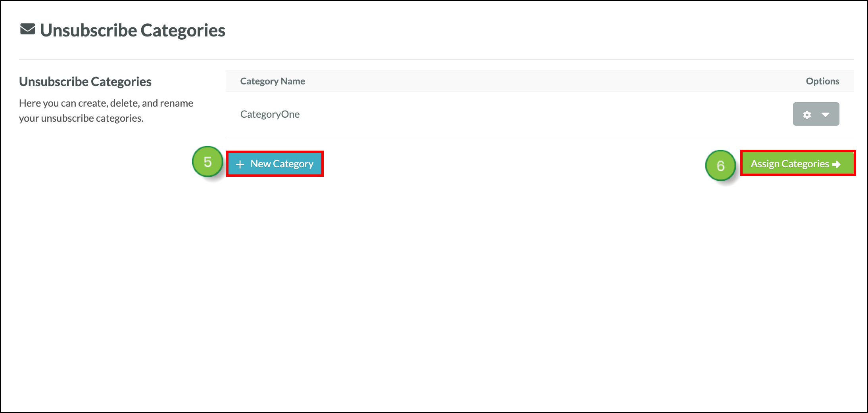Click the New Category button
The width and height of the screenshot is (868, 413).
[275, 164]
